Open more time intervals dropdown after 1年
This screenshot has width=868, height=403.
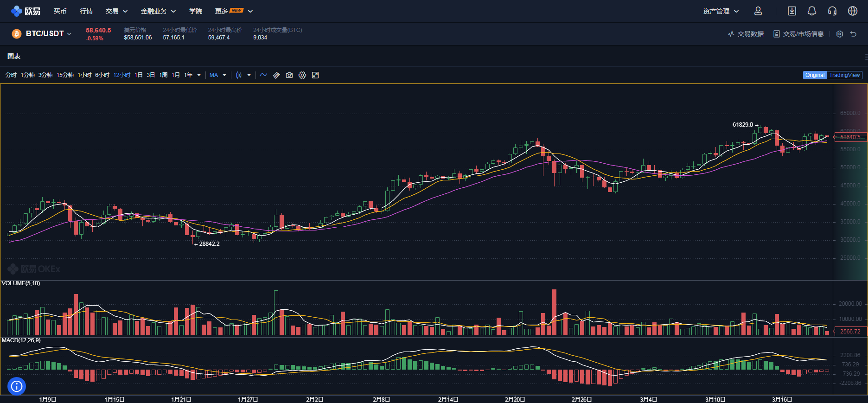tap(199, 75)
